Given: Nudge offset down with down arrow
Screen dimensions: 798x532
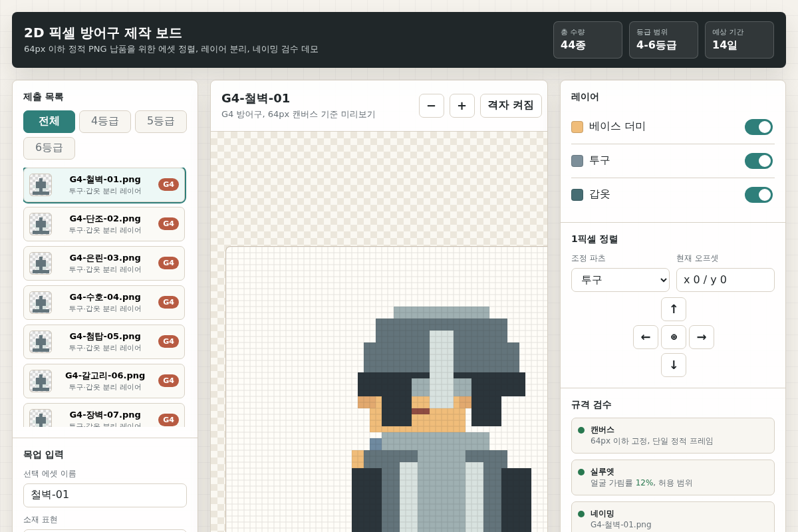Looking at the screenshot, I should (x=674, y=365).
